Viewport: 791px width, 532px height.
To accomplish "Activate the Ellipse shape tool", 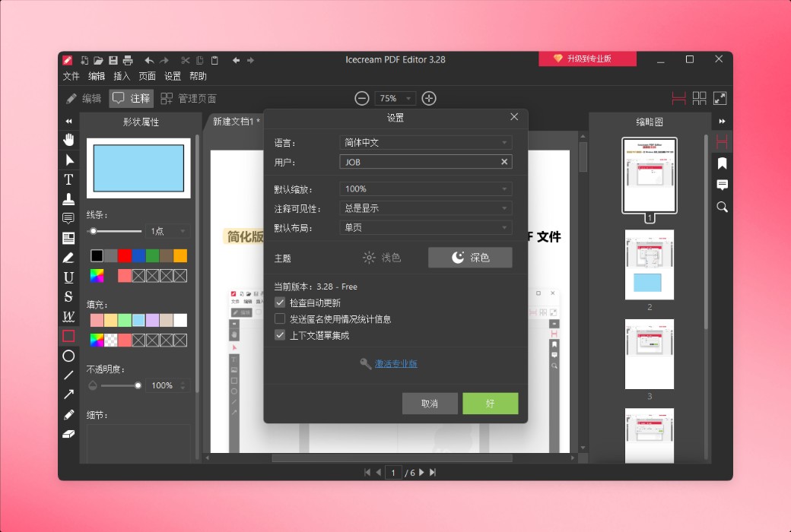I will [68, 355].
